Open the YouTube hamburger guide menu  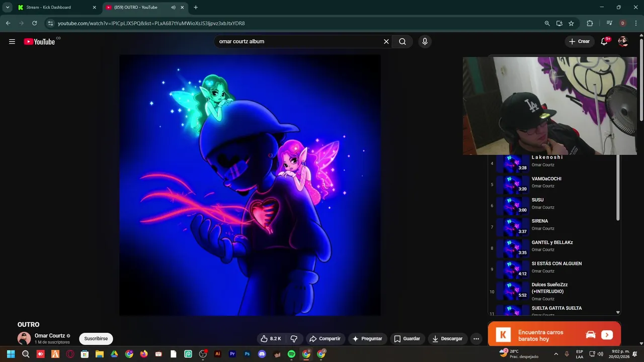12,42
